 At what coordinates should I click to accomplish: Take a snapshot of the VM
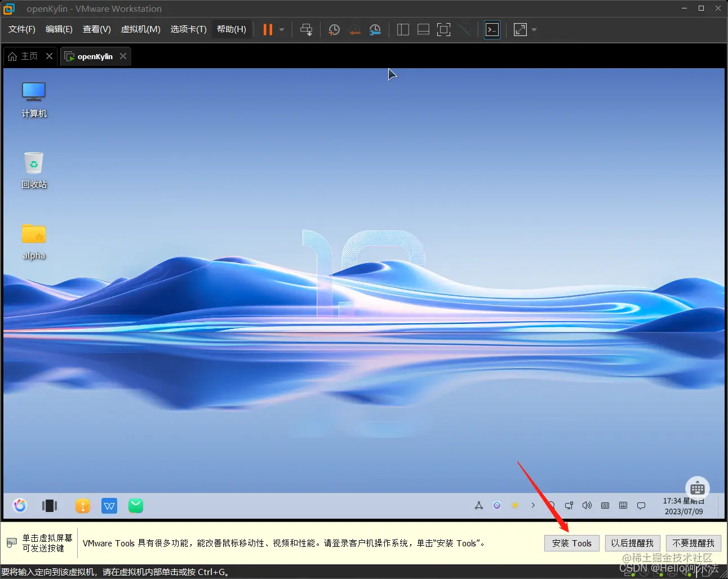click(334, 29)
